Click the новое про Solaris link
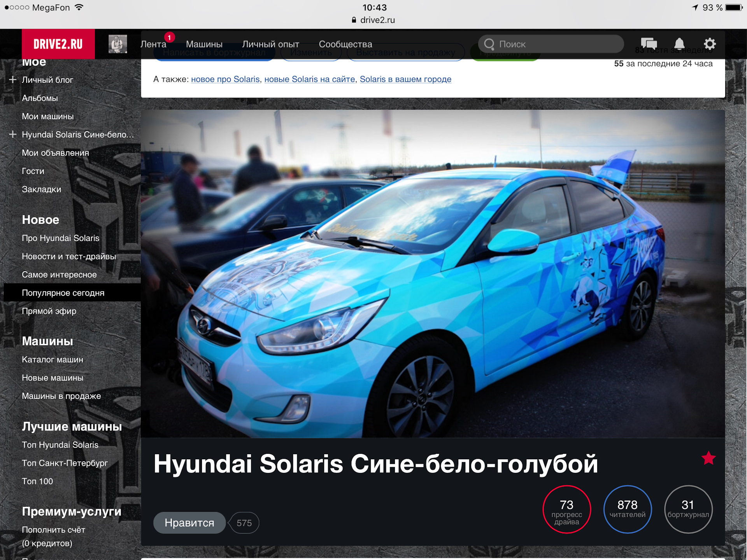747x560 pixels. [225, 79]
